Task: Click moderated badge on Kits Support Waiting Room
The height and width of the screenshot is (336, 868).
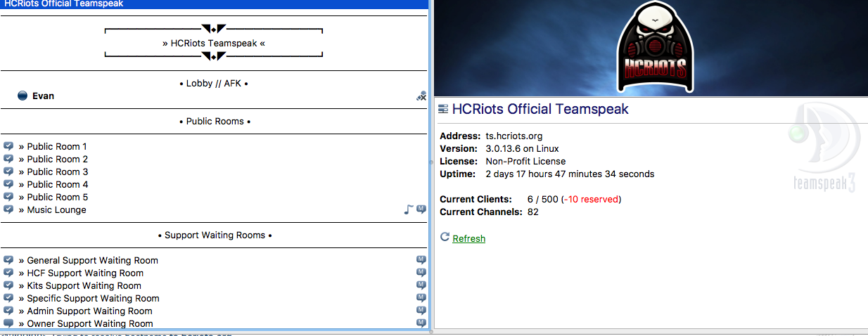Action: tap(421, 285)
